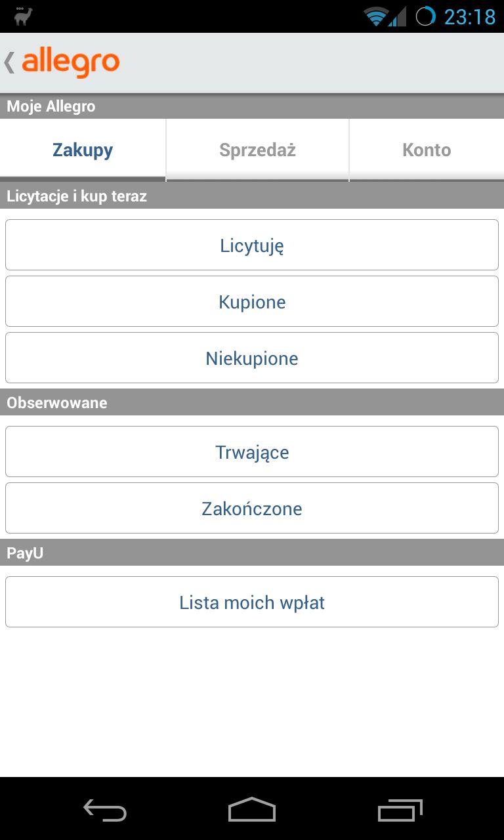Select the Zakupy tab
Screen dimensions: 504x840
point(82,150)
